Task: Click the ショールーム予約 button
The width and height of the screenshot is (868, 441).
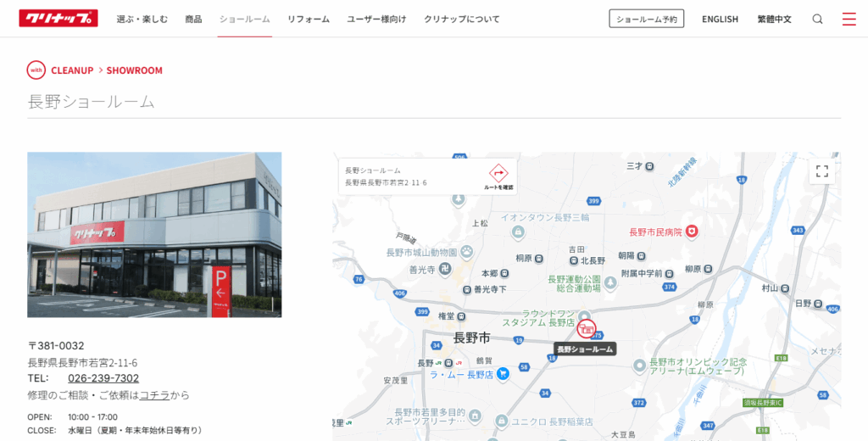Action: pyautogui.click(x=647, y=19)
